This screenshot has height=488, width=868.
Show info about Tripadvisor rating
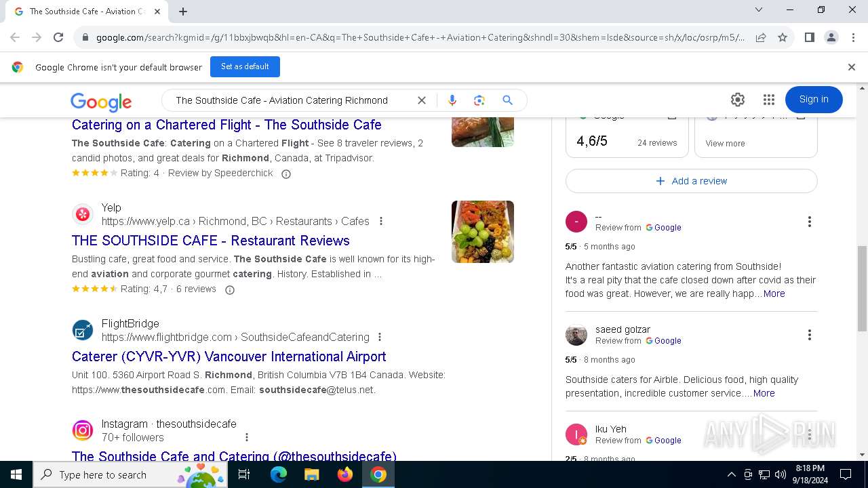[x=286, y=174]
